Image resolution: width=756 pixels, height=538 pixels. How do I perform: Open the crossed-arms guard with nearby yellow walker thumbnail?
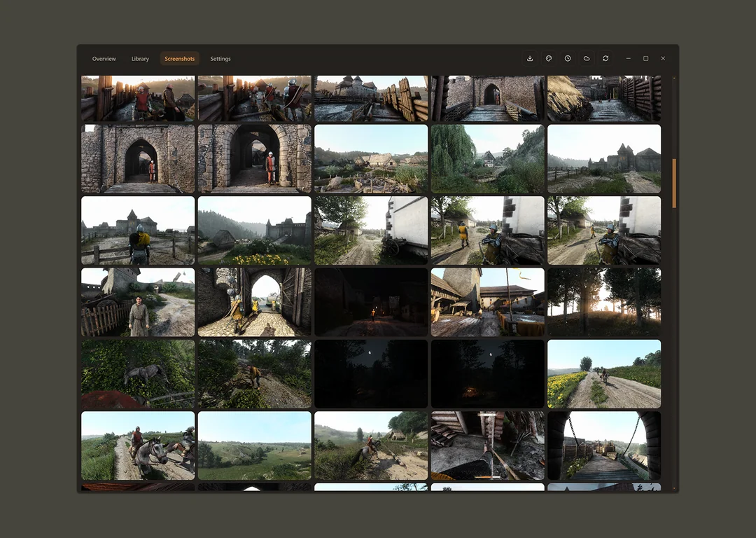click(488, 230)
